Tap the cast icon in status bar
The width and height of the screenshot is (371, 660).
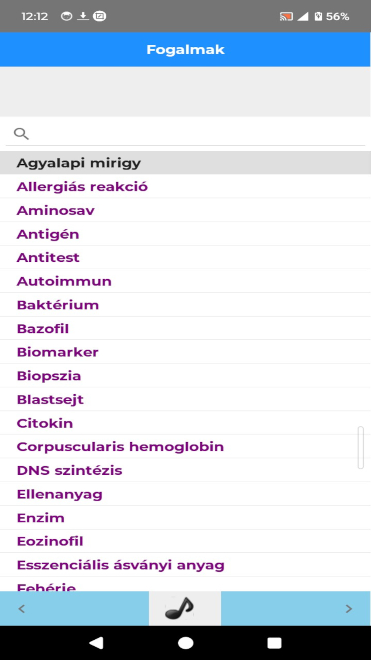coord(286,16)
